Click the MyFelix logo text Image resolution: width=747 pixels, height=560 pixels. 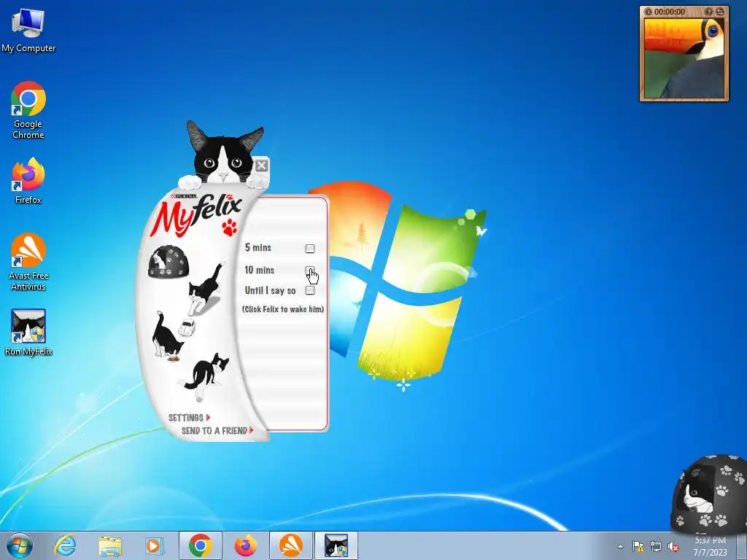196,215
